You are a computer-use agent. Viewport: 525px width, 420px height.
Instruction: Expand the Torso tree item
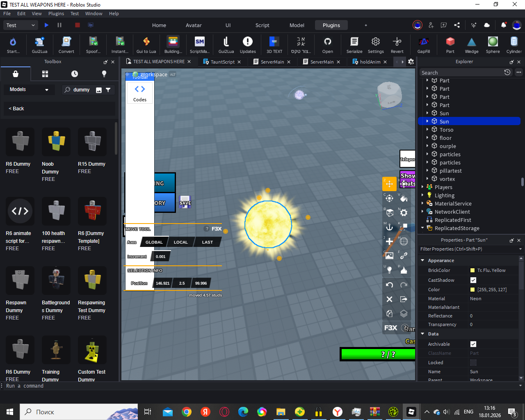coord(427,129)
